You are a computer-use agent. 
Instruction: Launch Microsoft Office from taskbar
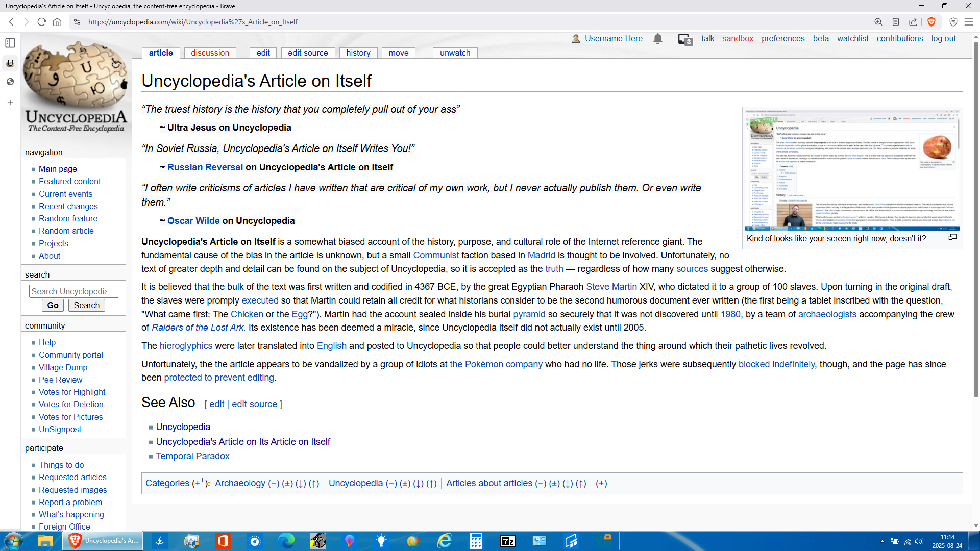[223, 541]
